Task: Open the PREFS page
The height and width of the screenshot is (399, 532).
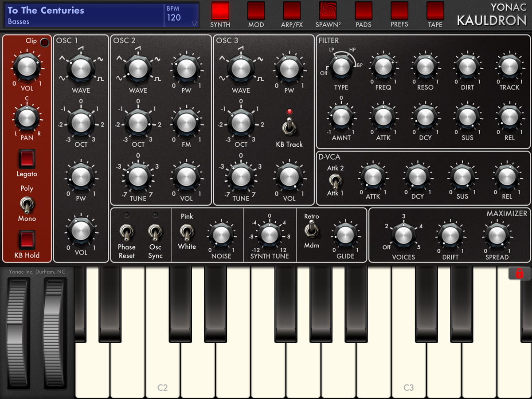Action: [399, 11]
